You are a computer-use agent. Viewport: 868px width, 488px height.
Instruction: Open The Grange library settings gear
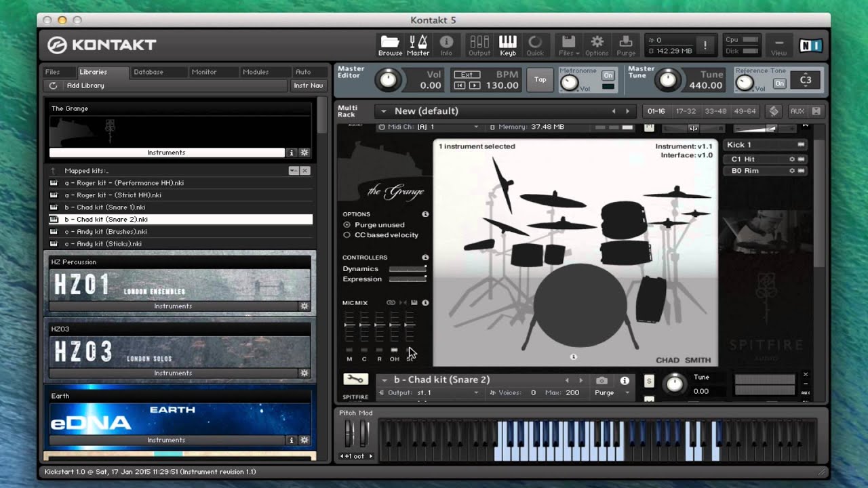[x=304, y=153]
